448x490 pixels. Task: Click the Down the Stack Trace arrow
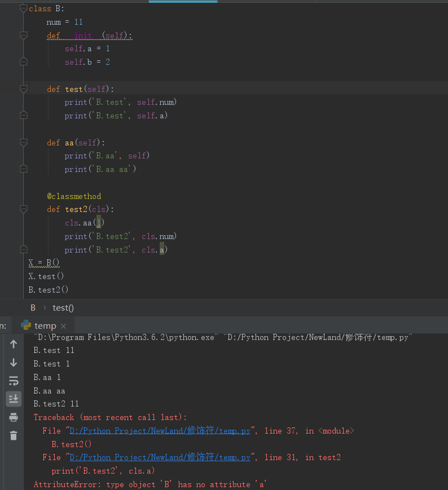pos(14,363)
